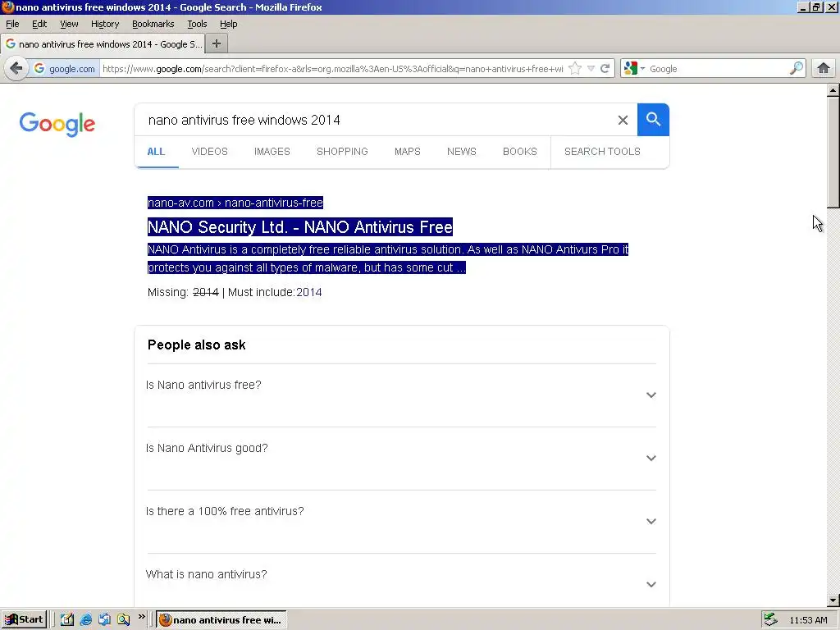Click the vertical scrollbar thumb
The image size is (840, 630).
coord(833,152)
